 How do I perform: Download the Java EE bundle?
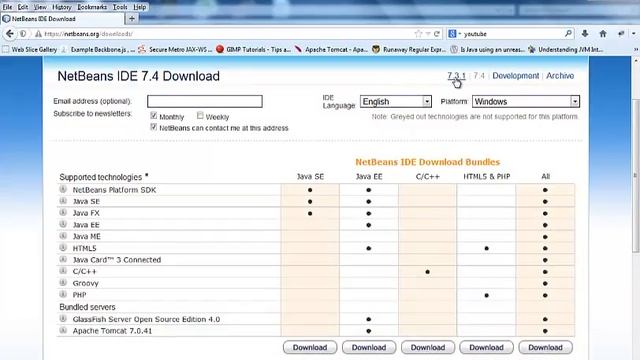pos(369,347)
